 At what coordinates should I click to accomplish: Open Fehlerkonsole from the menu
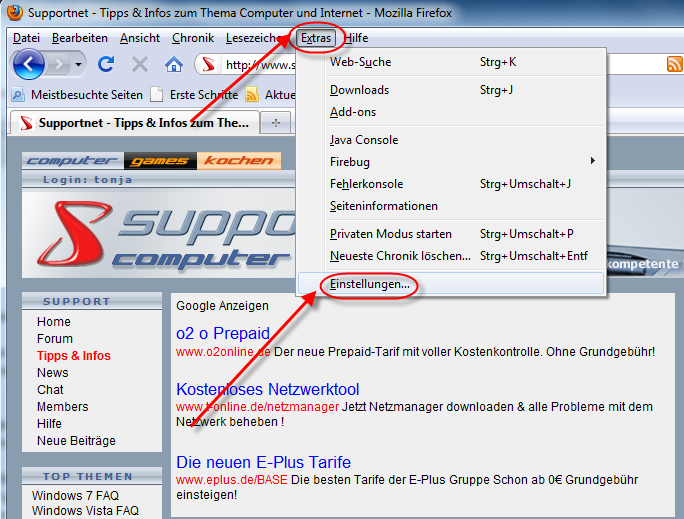[x=451, y=184]
